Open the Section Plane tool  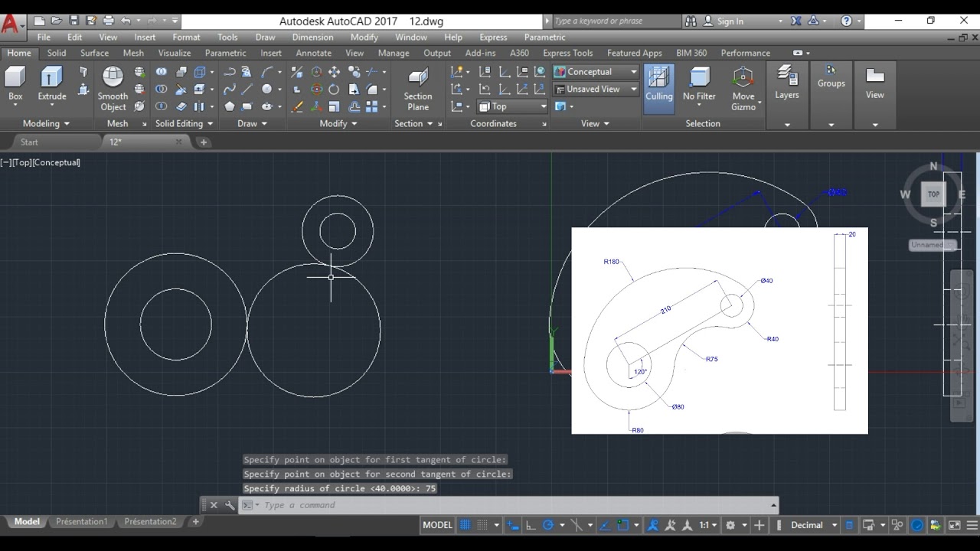[417, 77]
